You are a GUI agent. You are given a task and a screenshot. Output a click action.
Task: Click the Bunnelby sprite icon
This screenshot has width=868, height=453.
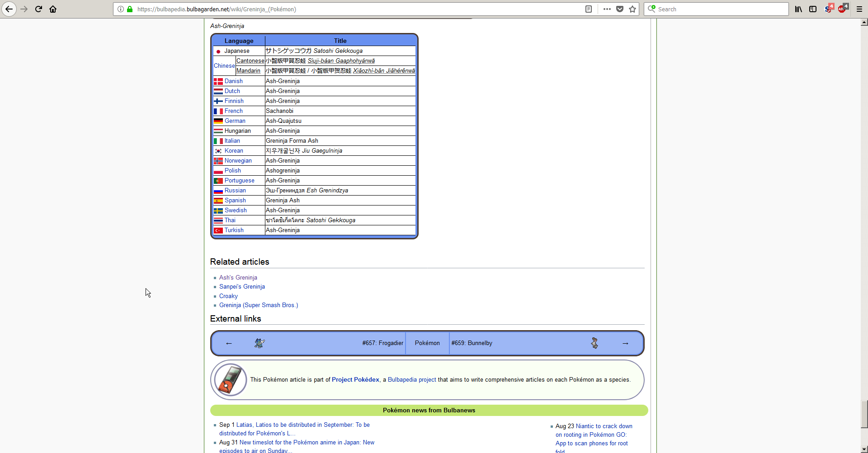click(594, 343)
